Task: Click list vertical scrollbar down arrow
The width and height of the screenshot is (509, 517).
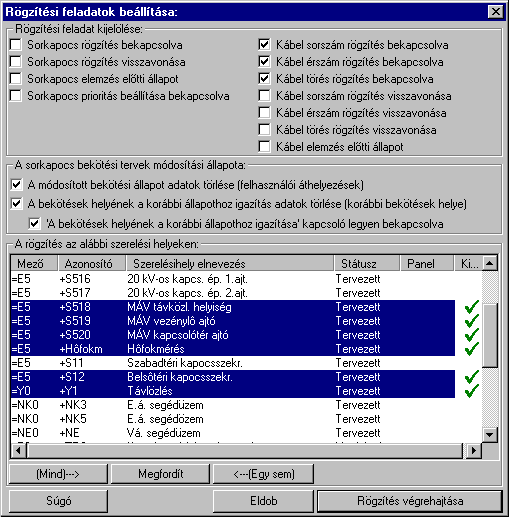Action: tap(490, 435)
